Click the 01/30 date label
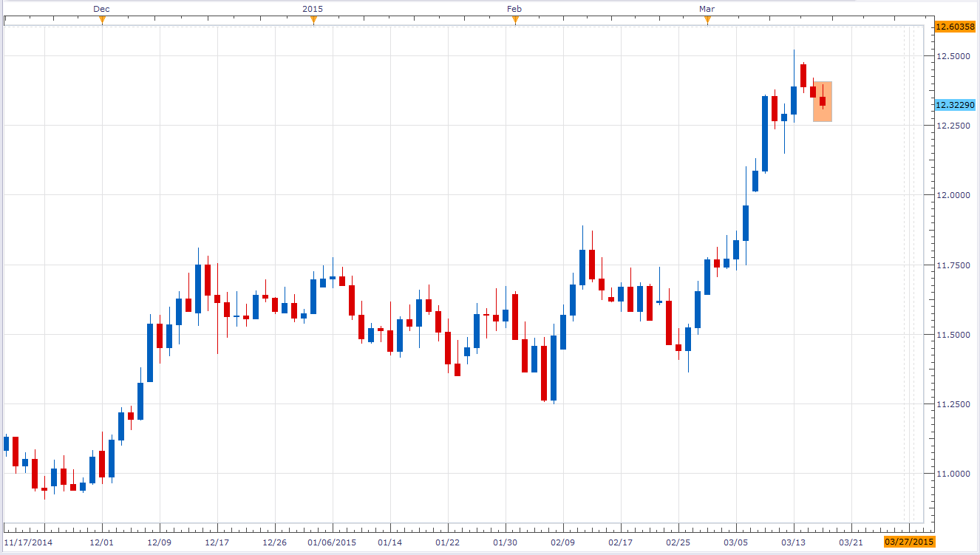The image size is (980, 555). 506,542
